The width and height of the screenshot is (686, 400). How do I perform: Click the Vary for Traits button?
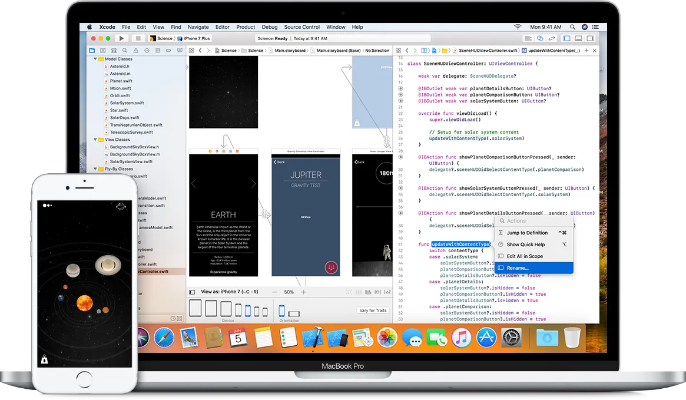[x=372, y=310]
